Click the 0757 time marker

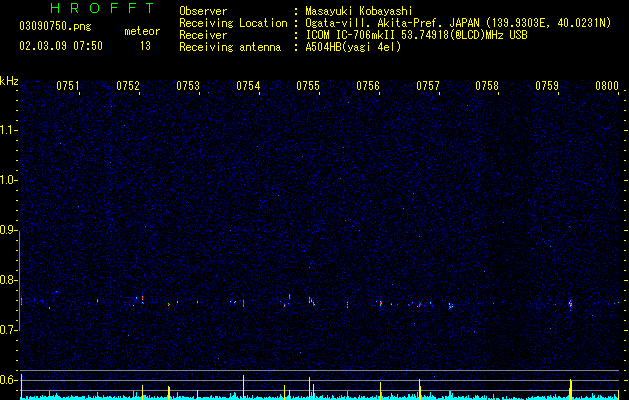pyautogui.click(x=428, y=86)
